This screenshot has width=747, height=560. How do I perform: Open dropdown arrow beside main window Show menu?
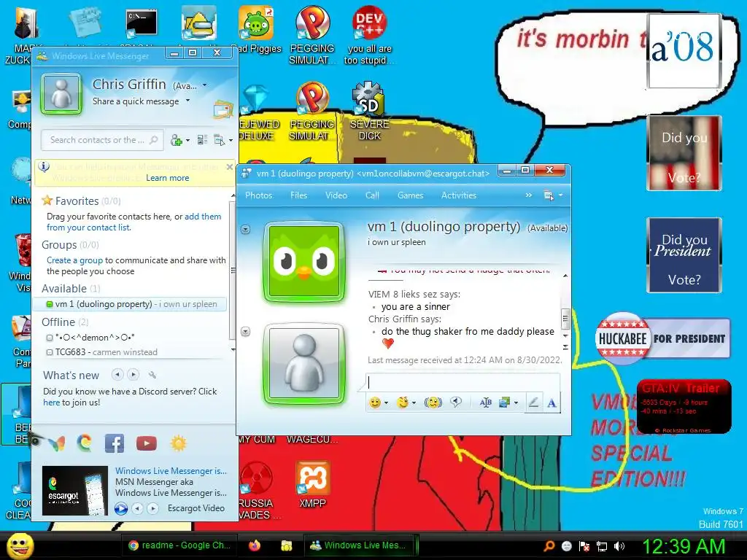[231, 141]
